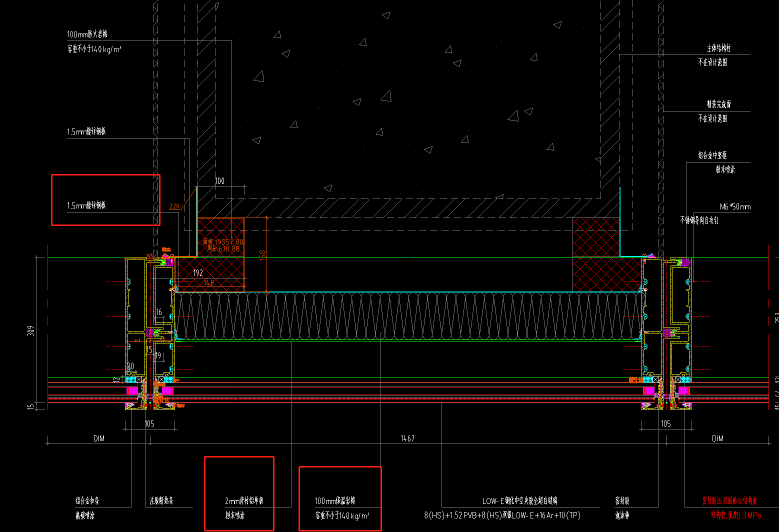Click the orange 148 dimension value

click(208, 283)
